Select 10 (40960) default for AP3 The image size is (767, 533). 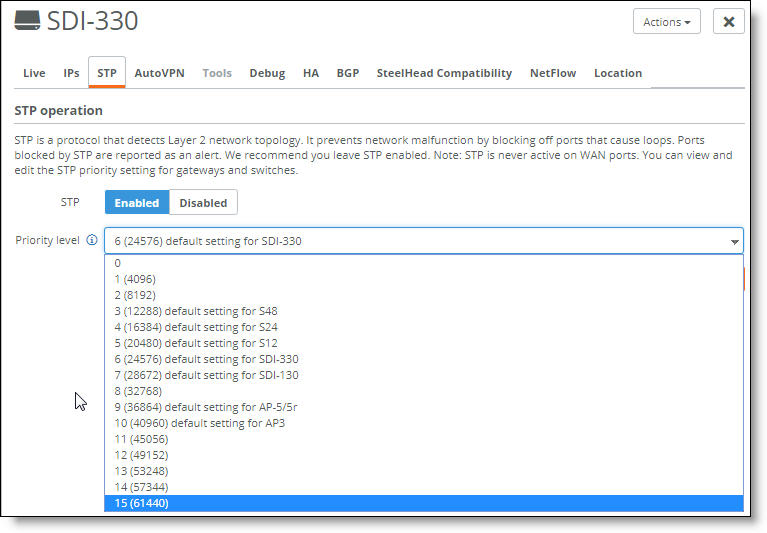click(x=424, y=423)
